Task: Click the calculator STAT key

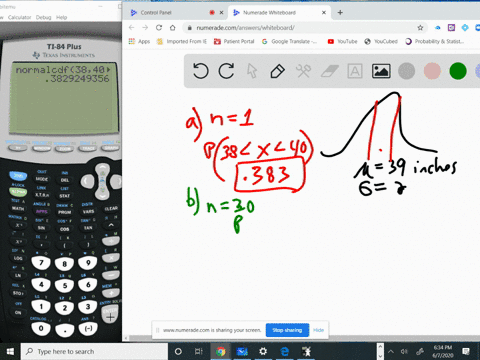Action: coord(65,196)
